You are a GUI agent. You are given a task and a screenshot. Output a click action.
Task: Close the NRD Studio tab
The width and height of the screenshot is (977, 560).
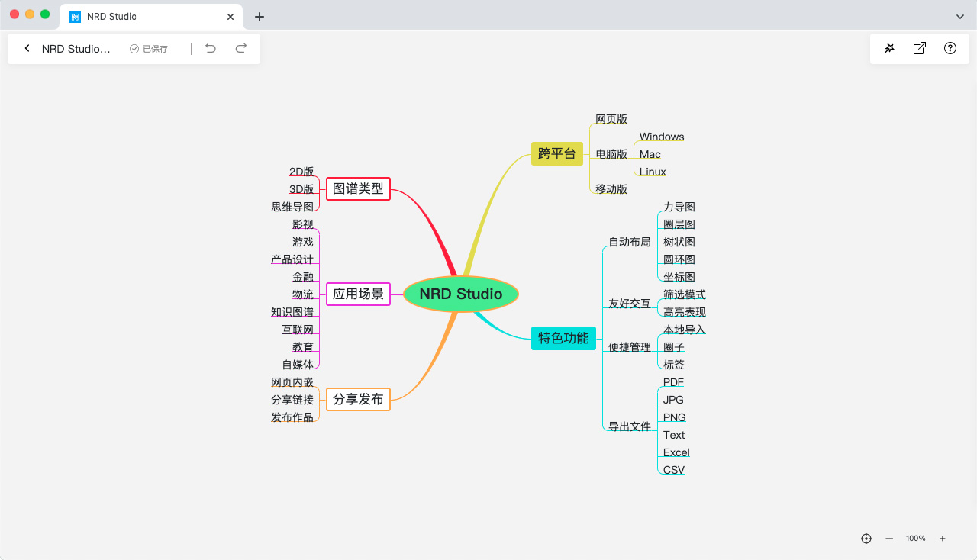[231, 17]
